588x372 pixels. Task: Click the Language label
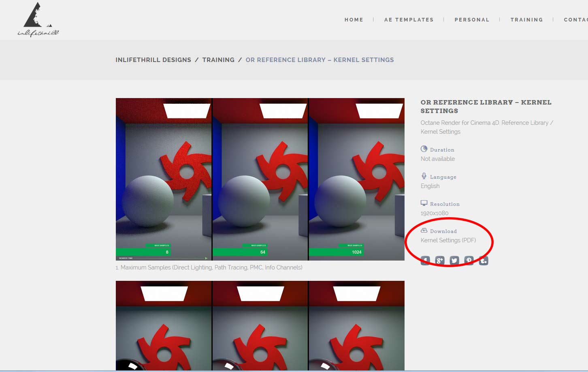pyautogui.click(x=443, y=177)
